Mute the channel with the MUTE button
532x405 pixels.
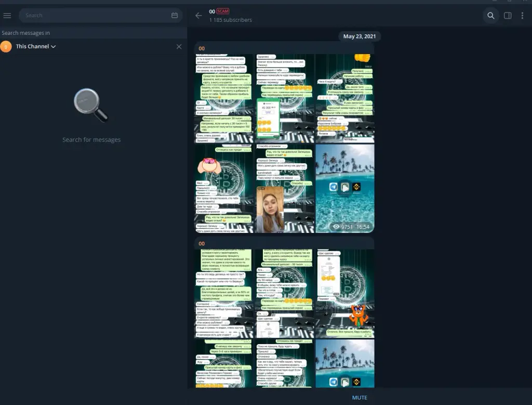360,398
